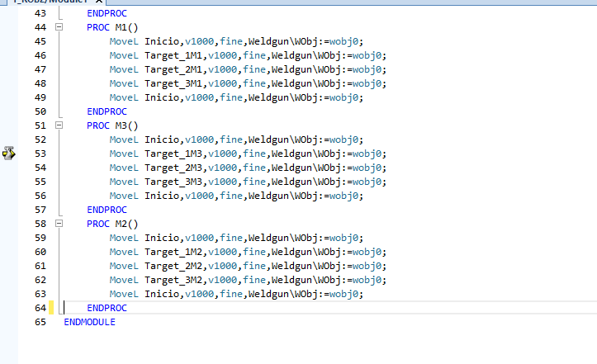Click ENDPROC on line 64
The width and height of the screenshot is (597, 364).
coord(107,308)
